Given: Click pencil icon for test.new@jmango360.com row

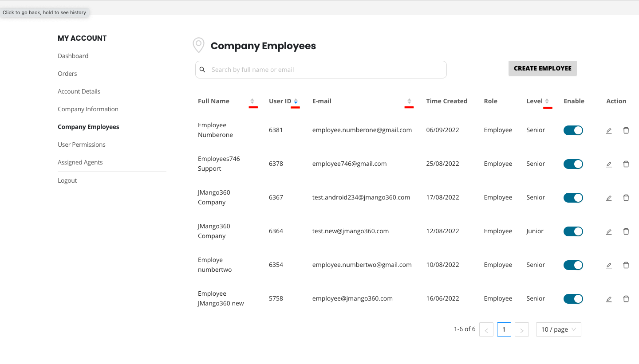Looking at the screenshot, I should [x=609, y=231].
